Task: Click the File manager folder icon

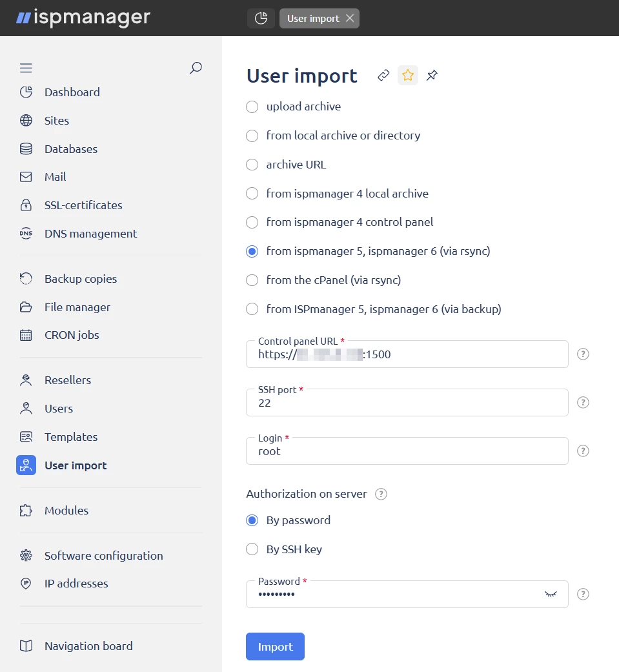Action: pyautogui.click(x=26, y=307)
